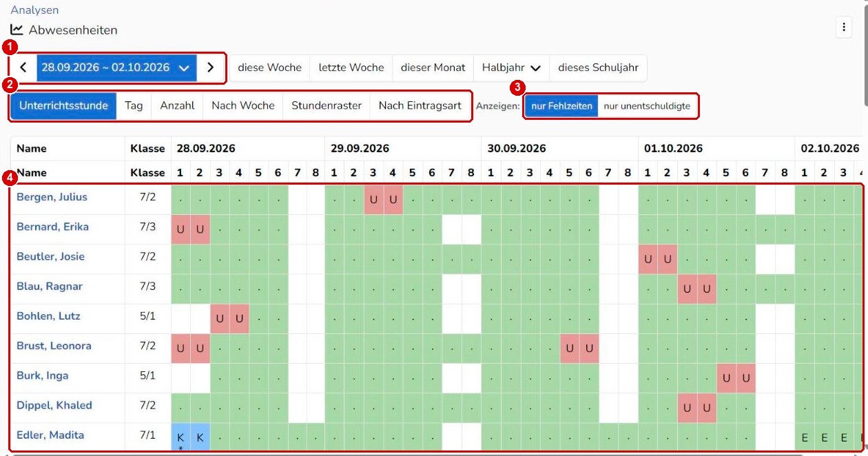Click Bergen, Julius' U cell, lesson 3, 29.09.
868x456 pixels.
coord(373,200)
